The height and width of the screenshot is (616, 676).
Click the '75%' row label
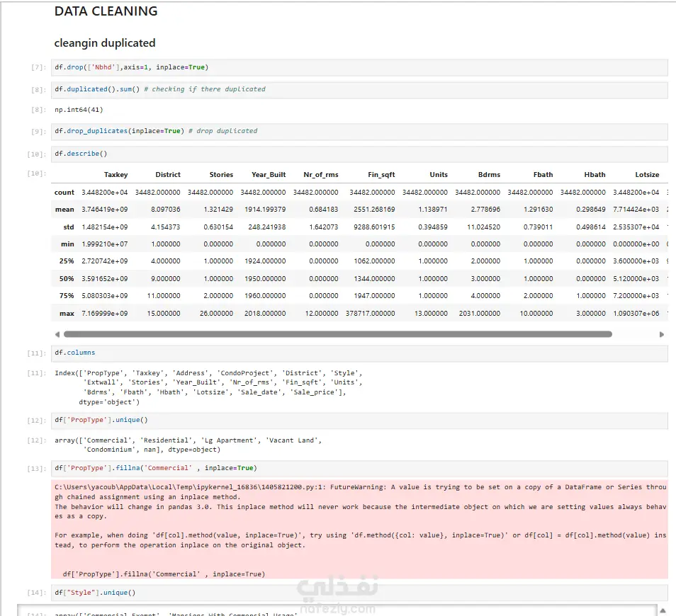(67, 296)
